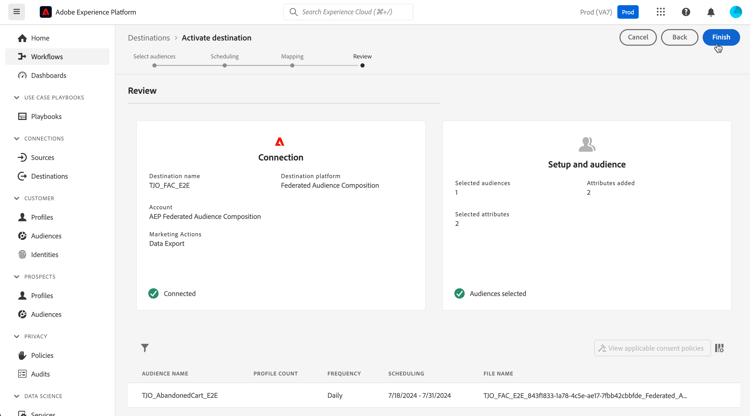Open the hamburger navigation menu icon
The height and width of the screenshot is (416, 750).
pos(17,12)
